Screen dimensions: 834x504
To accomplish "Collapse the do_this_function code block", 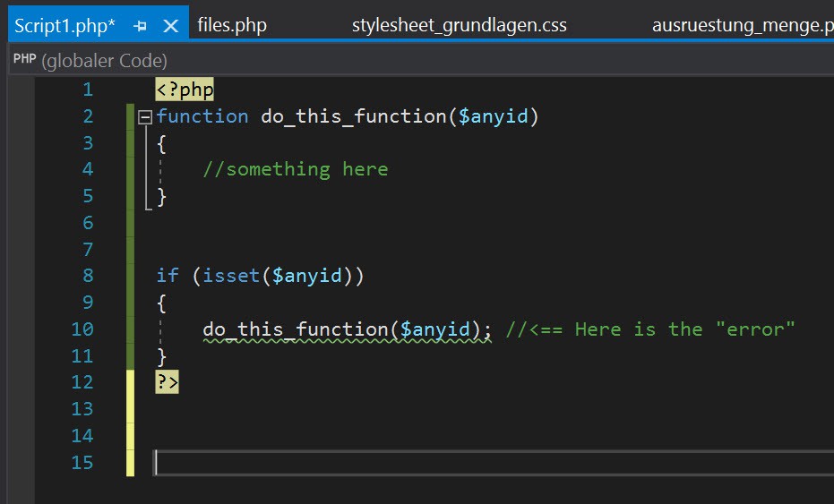I will coord(144,117).
